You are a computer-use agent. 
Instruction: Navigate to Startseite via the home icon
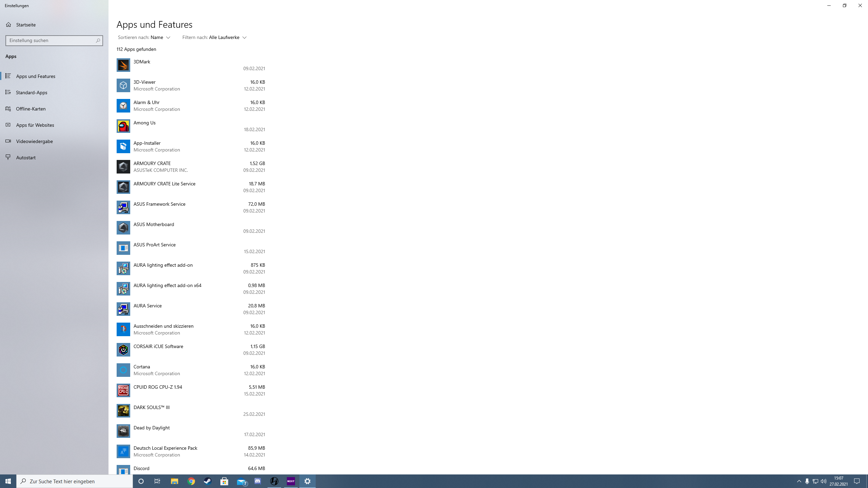[x=25, y=24]
